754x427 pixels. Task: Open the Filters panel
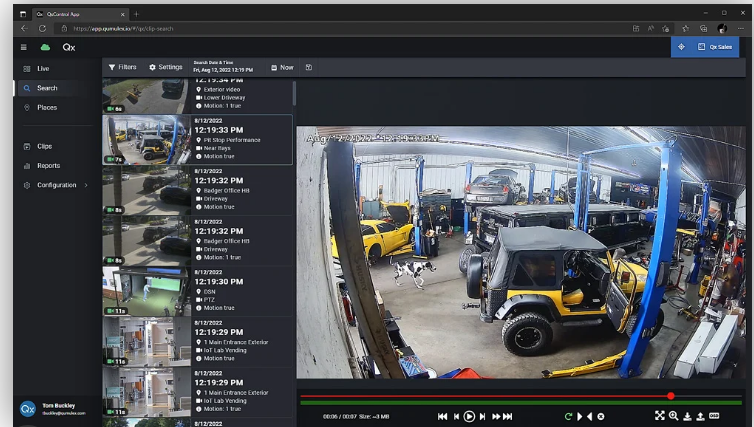pyautogui.click(x=122, y=67)
